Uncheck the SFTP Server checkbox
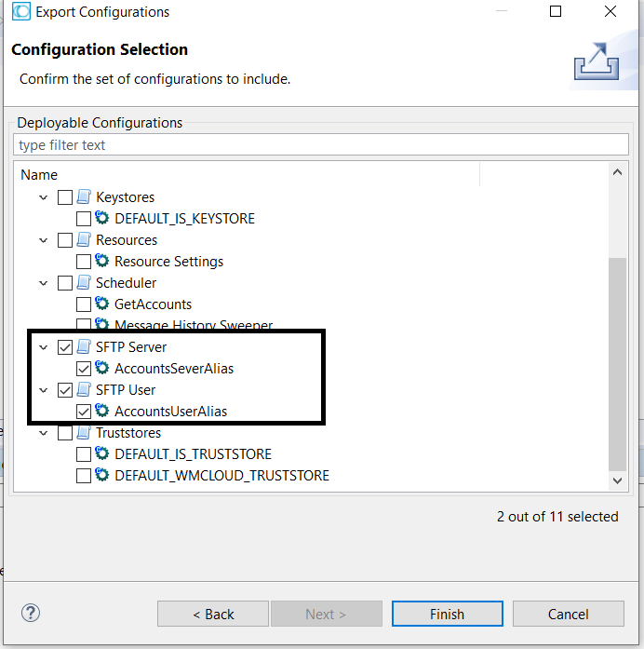 [x=65, y=347]
